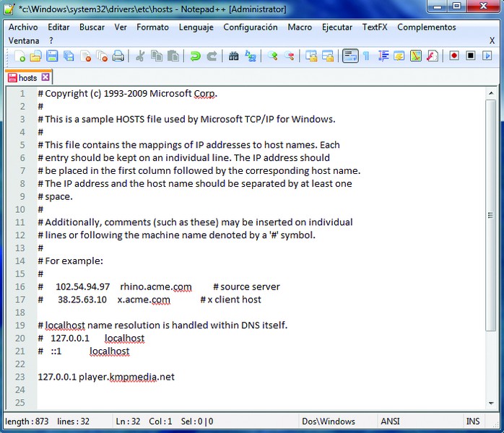Click the scrollbar down arrow
Image resolution: width=504 pixels, height=433 pixels.
point(491,403)
